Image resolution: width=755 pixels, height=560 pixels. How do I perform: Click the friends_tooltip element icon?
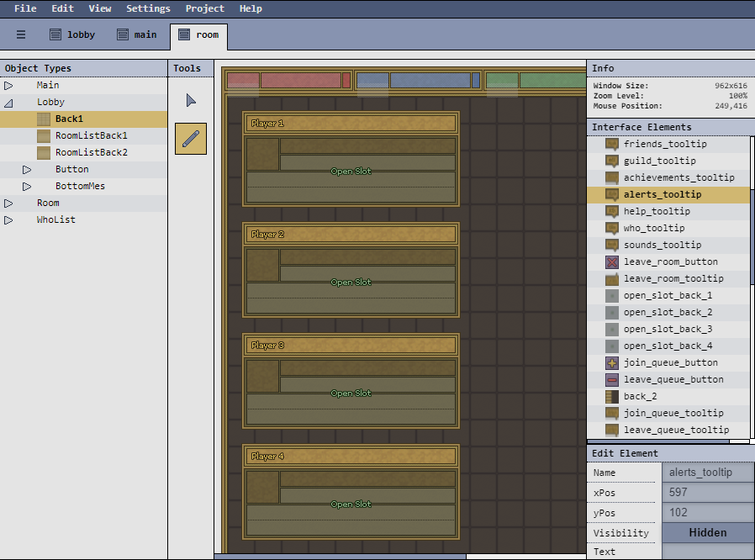tap(612, 144)
